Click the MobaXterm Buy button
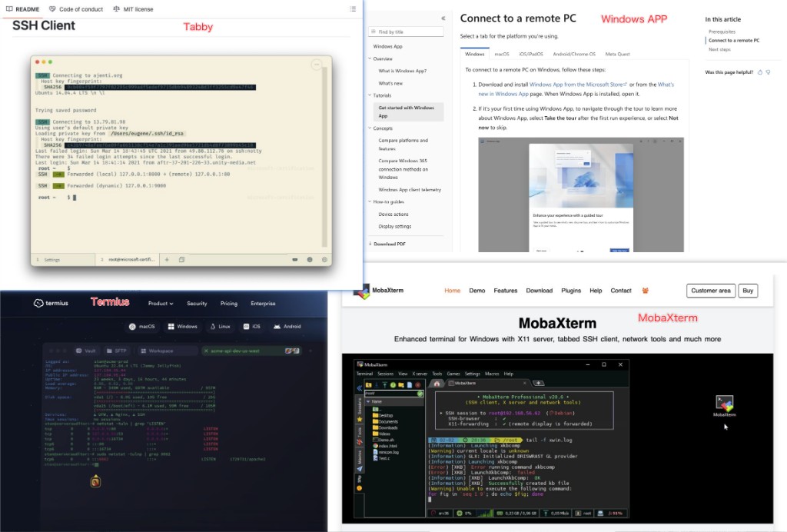 click(x=748, y=291)
